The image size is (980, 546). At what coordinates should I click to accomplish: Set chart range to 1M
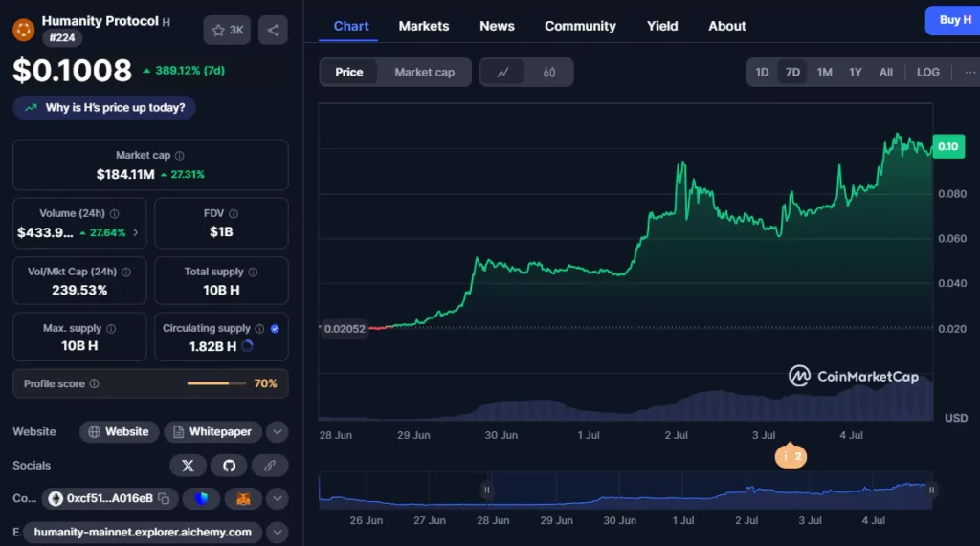coord(824,73)
